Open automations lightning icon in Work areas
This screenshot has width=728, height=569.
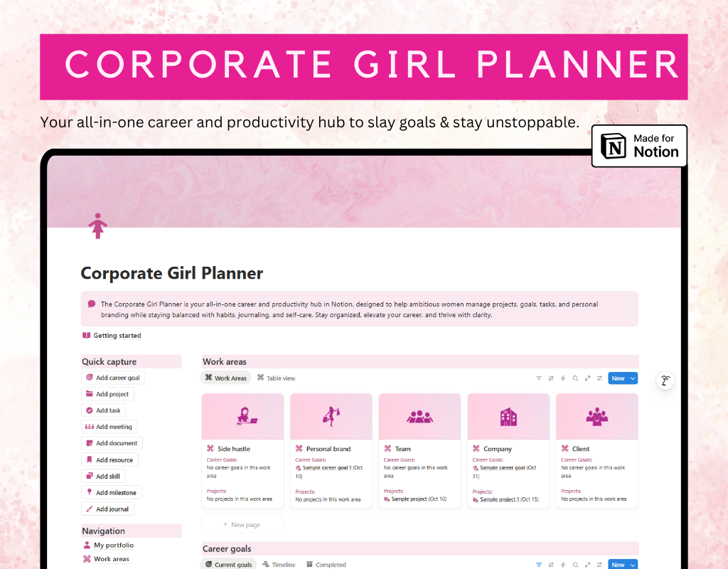click(x=563, y=378)
